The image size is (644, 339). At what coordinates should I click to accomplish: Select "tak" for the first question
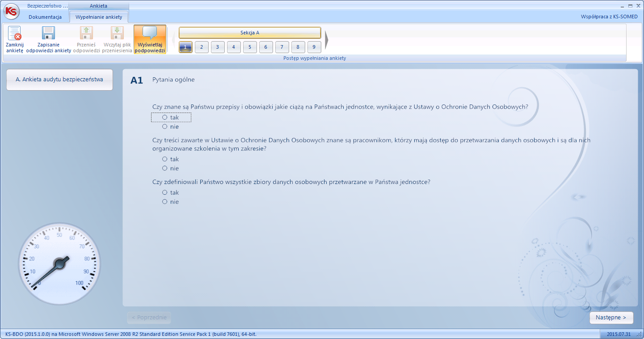pos(165,117)
